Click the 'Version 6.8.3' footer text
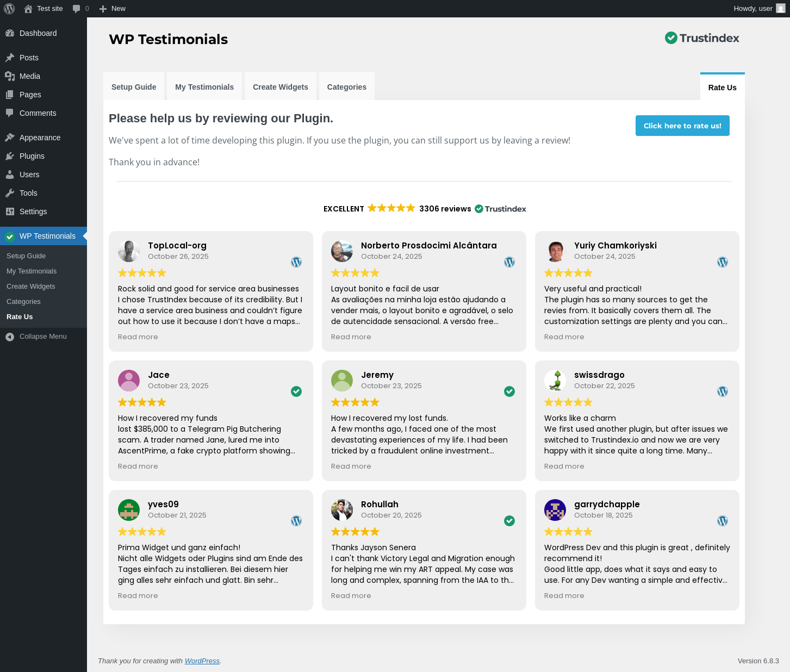The width and height of the screenshot is (790, 672). (x=758, y=661)
